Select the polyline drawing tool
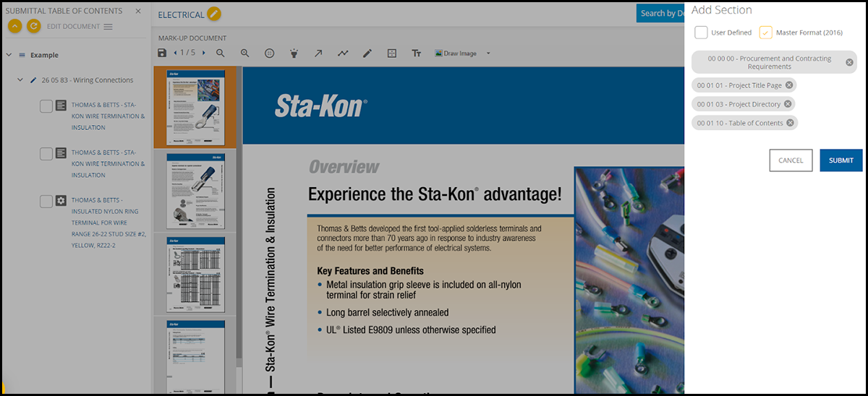868x396 pixels. click(x=343, y=53)
